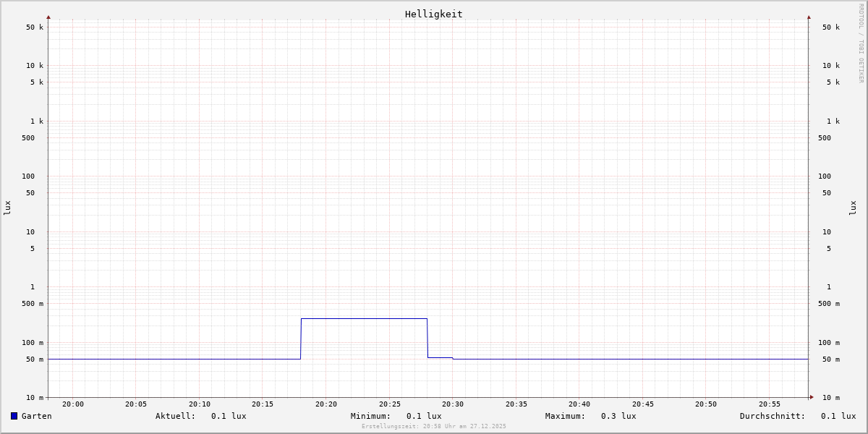This screenshot has height=434, width=868.
Task: Click the Erstellungszeit timestamp footer text
Action: (x=434, y=426)
